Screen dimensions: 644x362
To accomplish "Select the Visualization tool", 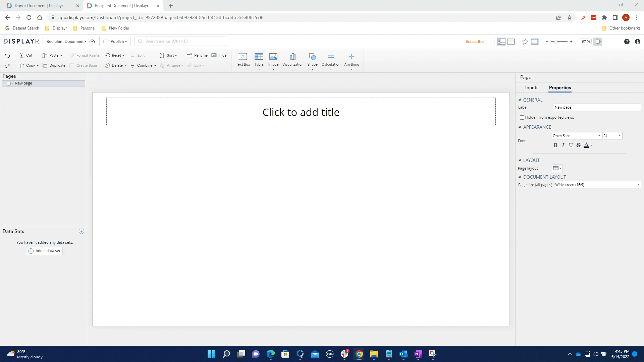I will pyautogui.click(x=292, y=60).
